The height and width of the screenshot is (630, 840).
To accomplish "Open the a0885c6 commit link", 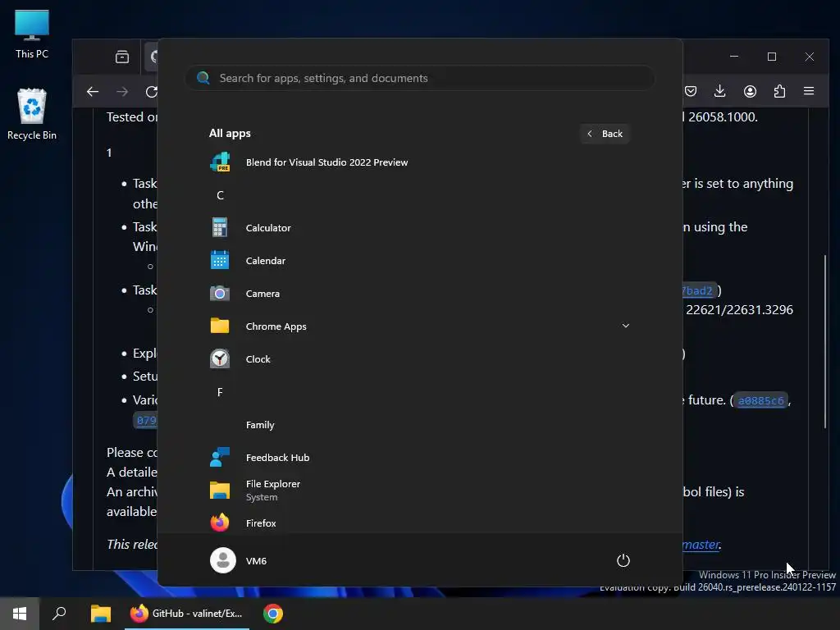I will 760,400.
